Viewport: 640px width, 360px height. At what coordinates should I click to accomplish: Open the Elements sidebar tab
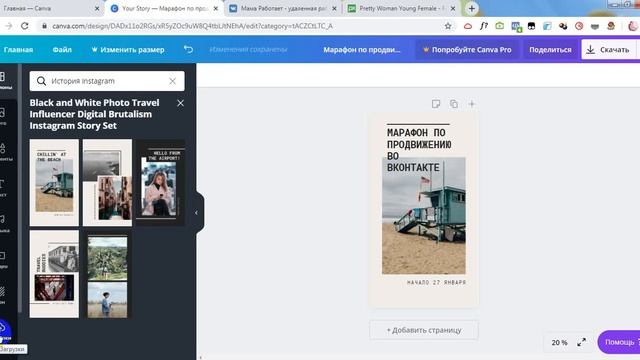4,152
